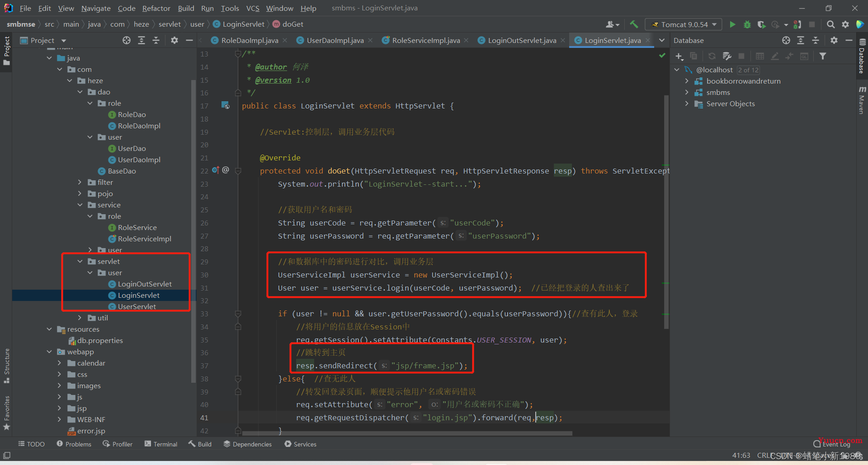Toggle the Database side tab
This screenshot has width=868, height=465.
[x=862, y=56]
